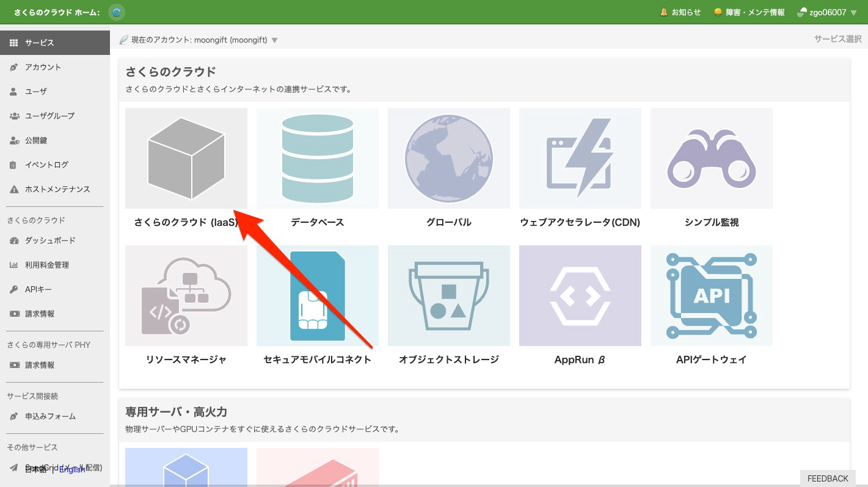Image resolution: width=868 pixels, height=487 pixels.
Task: Click the サービス間接続 section label
Action: pos(32,396)
